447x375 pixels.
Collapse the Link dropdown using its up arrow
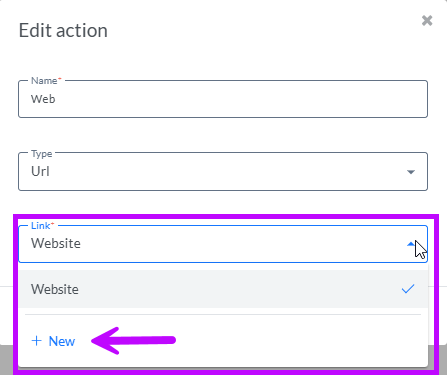411,244
